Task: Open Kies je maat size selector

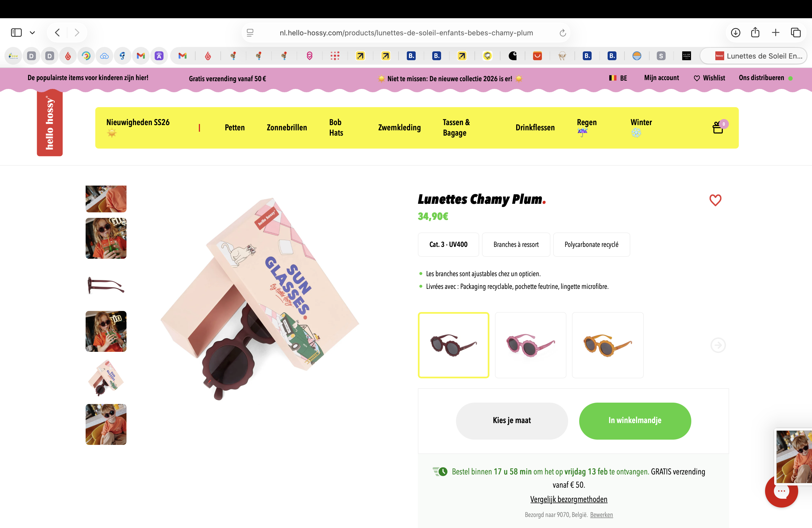Action: coord(512,421)
